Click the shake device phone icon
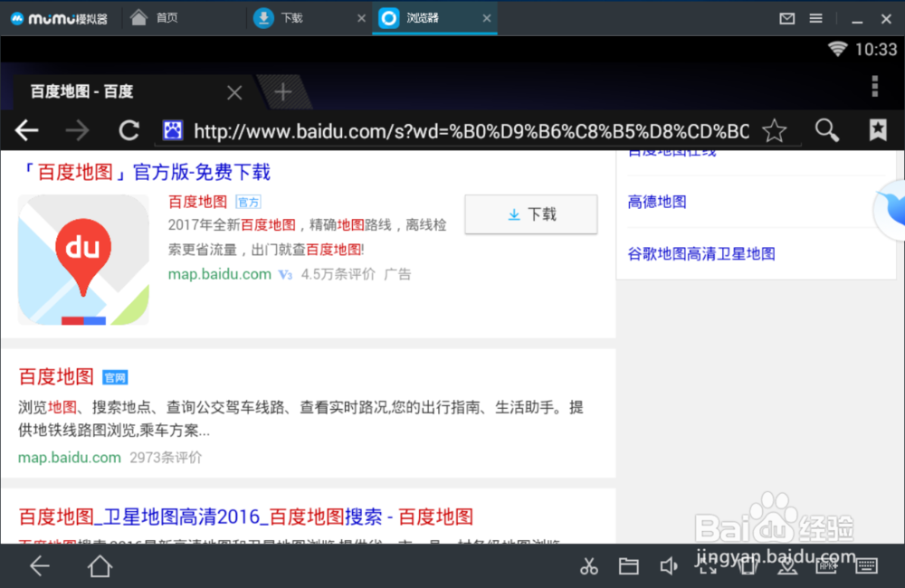 coord(748,566)
